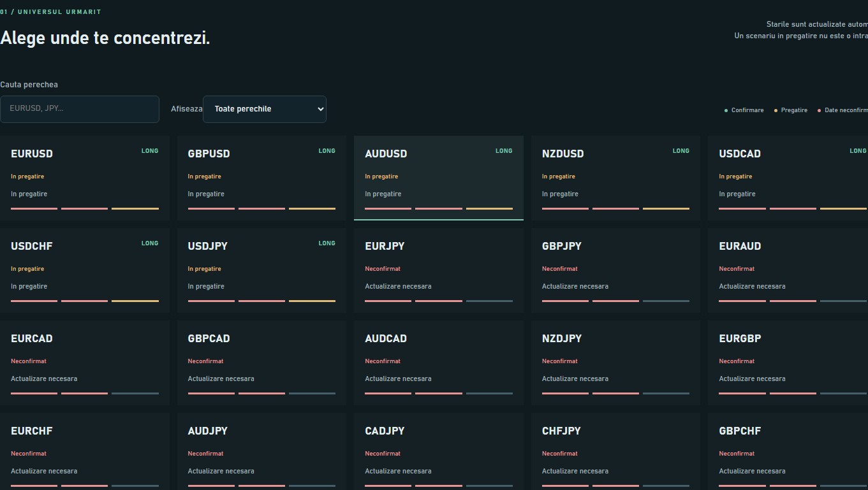Viewport: 868px width, 490px height.
Task: Select the EURCAD pair card
Action: [85, 363]
